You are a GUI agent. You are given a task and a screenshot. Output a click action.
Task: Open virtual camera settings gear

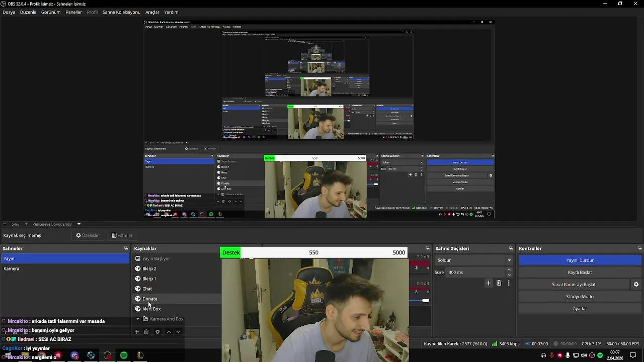[636, 284]
